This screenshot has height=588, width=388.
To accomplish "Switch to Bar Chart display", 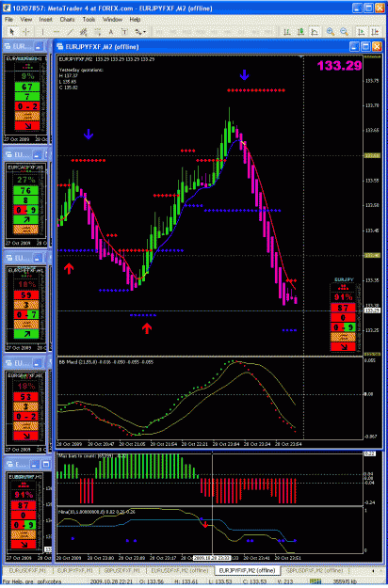I will [287, 32].
